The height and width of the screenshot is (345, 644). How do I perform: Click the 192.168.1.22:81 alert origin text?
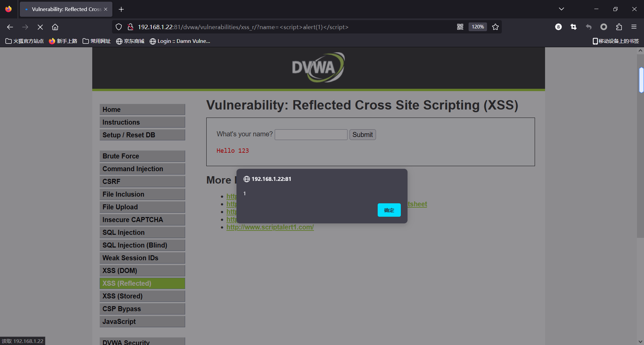[x=271, y=179]
